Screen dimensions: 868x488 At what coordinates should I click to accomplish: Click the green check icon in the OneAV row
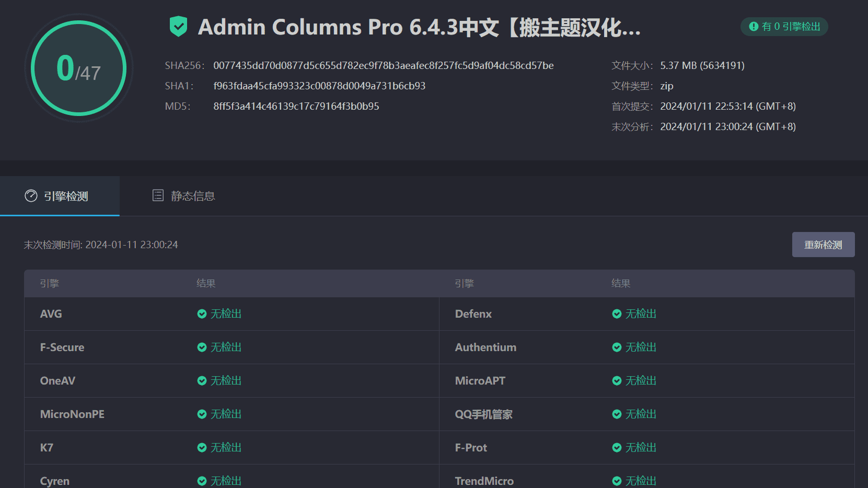pos(202,381)
